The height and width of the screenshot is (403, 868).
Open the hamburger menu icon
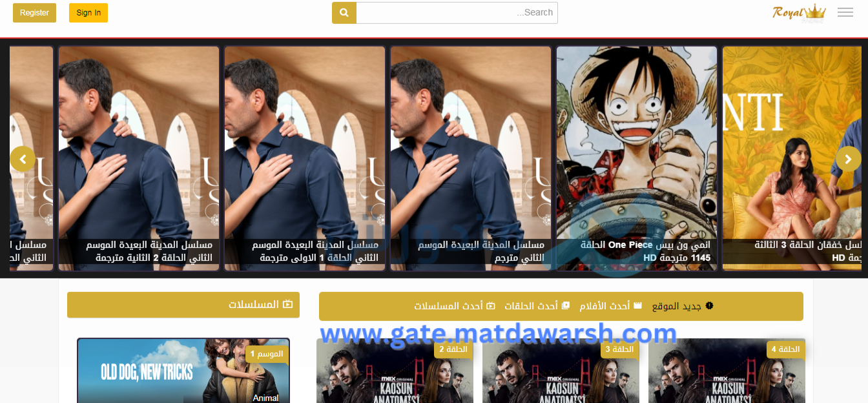(x=845, y=12)
